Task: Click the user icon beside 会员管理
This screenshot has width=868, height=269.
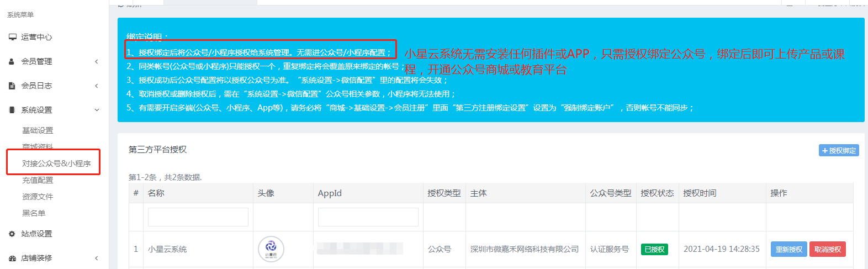Action: [12, 61]
